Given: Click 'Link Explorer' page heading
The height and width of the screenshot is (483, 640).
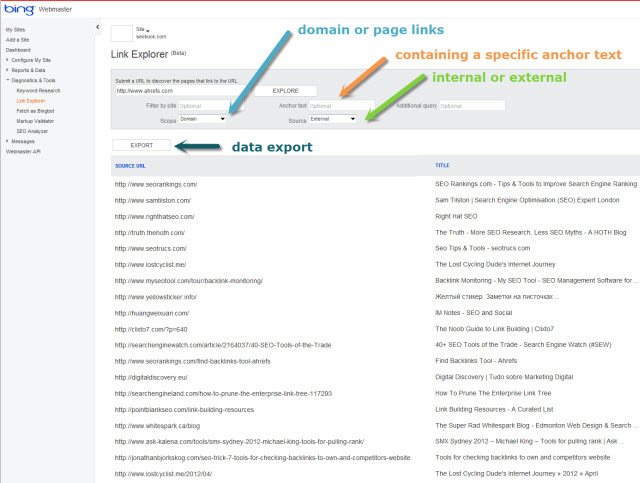Looking at the screenshot, I should tap(139, 54).
